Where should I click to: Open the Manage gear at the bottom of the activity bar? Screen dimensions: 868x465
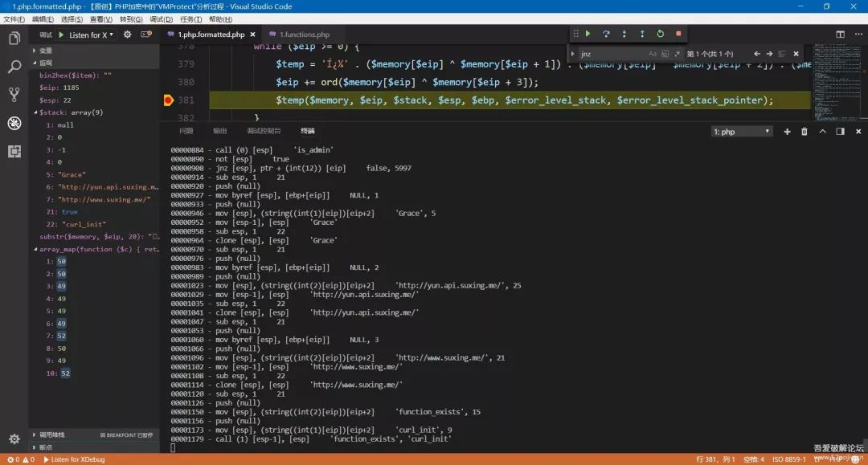click(x=14, y=439)
